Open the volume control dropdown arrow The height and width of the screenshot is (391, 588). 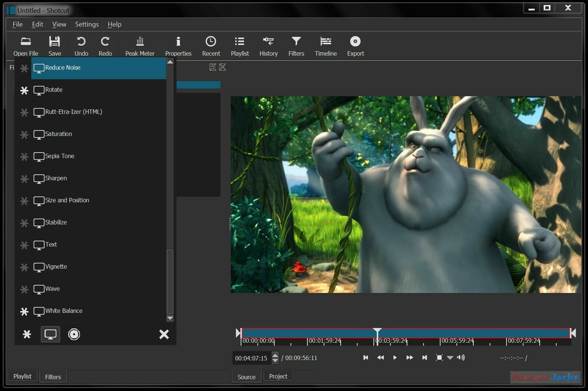[451, 357]
